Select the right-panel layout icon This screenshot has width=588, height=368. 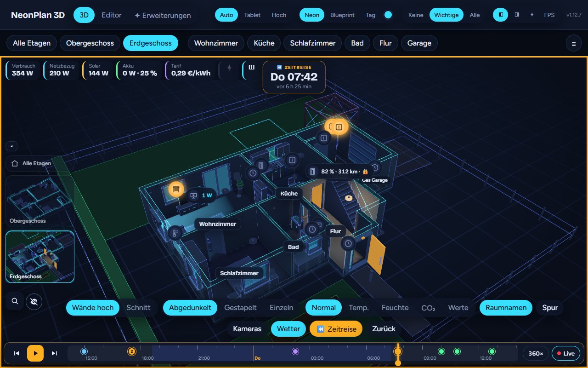[x=517, y=15]
